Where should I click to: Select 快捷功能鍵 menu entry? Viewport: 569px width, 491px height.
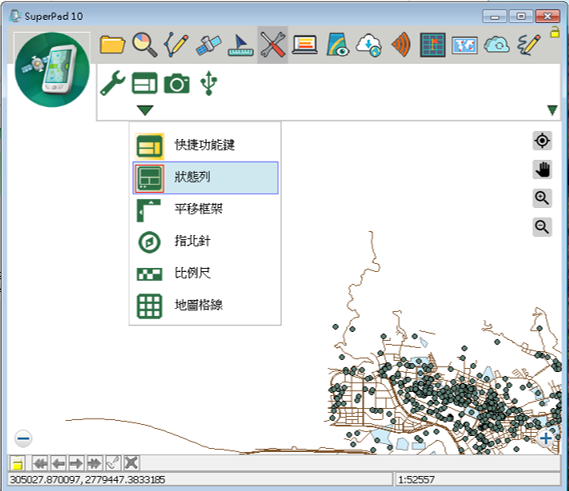205,146
